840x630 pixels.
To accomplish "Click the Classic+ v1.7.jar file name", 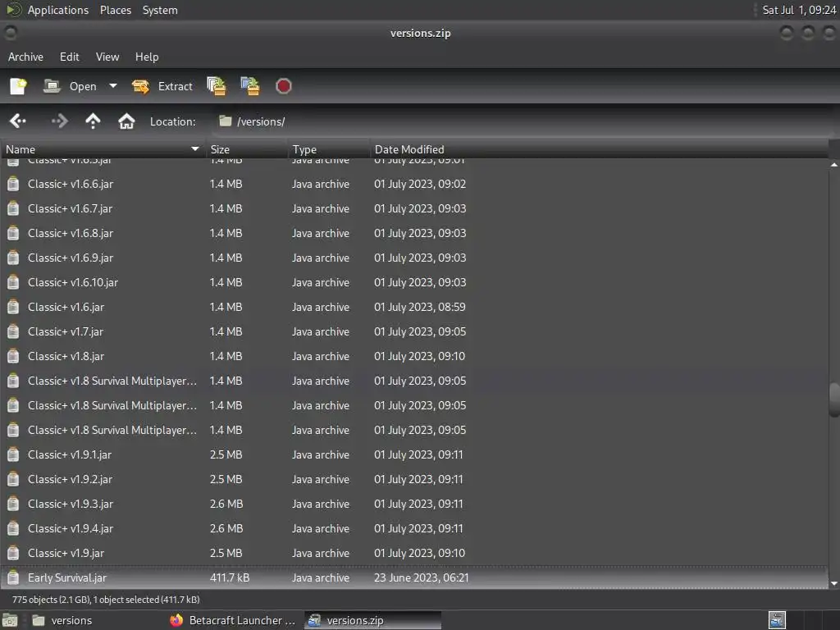I will (66, 331).
